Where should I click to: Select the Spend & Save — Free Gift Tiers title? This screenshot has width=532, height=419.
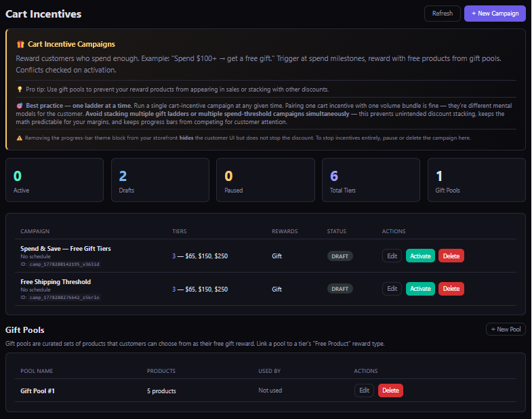(x=66, y=249)
